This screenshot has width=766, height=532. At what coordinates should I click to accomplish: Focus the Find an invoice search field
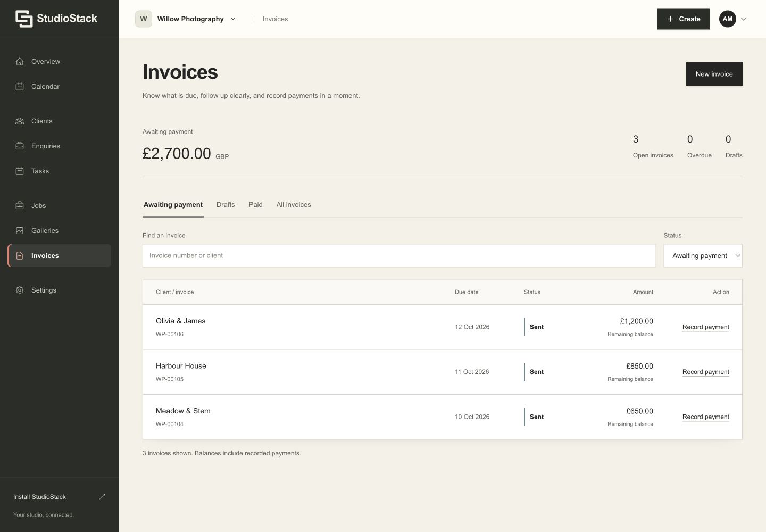tap(399, 256)
